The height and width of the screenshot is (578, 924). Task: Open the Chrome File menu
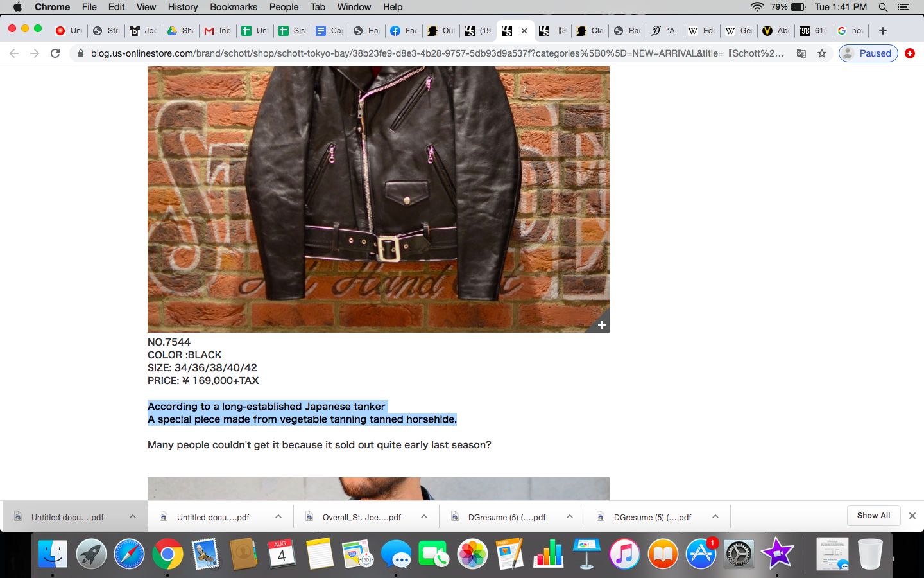[89, 7]
